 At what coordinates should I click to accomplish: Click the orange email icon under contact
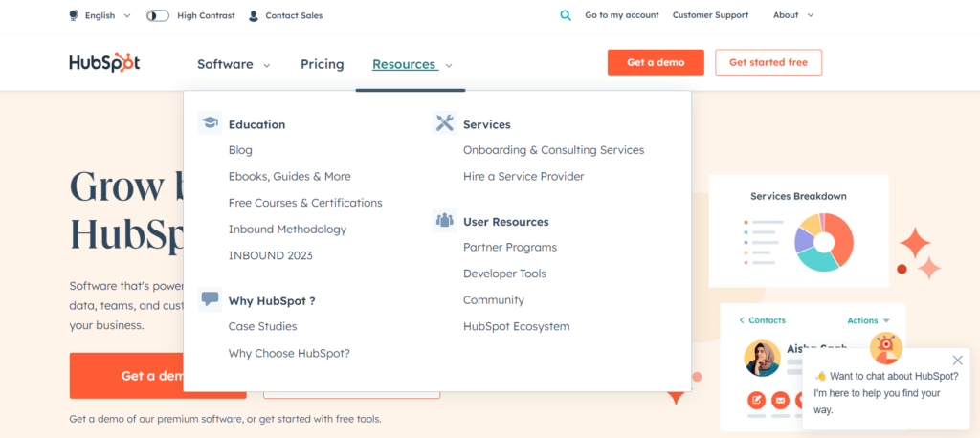click(x=780, y=400)
